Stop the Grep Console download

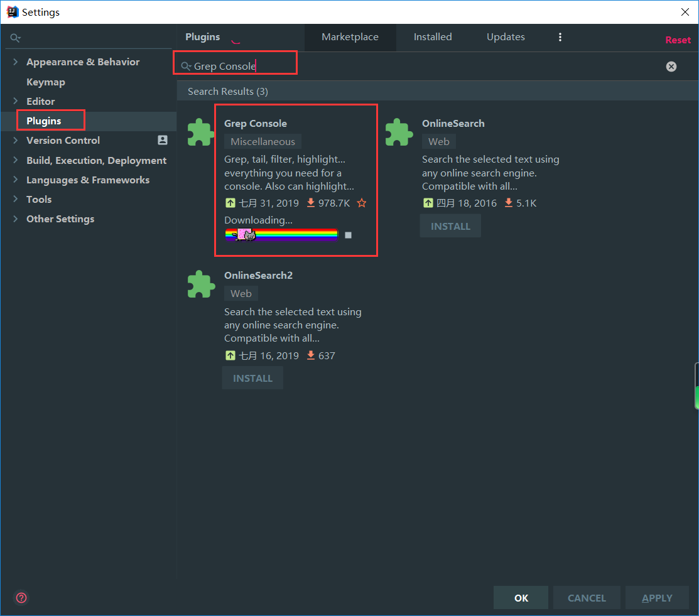click(x=349, y=235)
